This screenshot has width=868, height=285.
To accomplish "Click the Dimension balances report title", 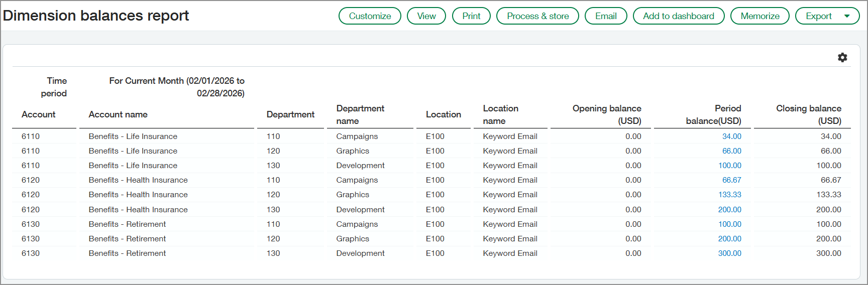I will coord(96,16).
